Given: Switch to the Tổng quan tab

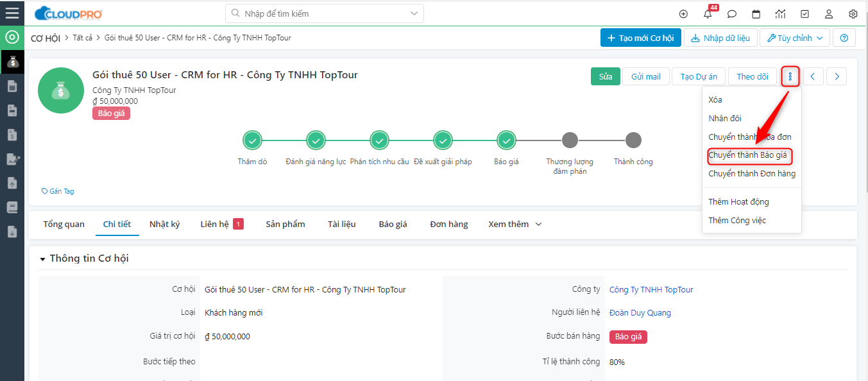Looking at the screenshot, I should 64,224.
